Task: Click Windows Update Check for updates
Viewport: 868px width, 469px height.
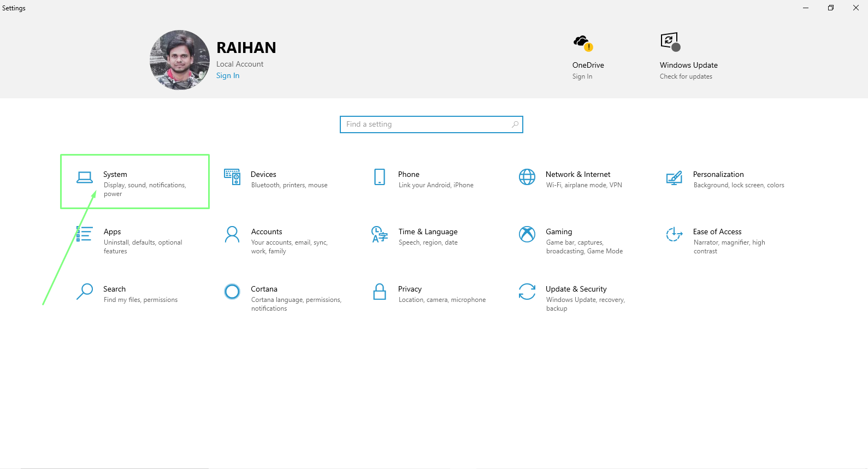Action: (x=686, y=76)
